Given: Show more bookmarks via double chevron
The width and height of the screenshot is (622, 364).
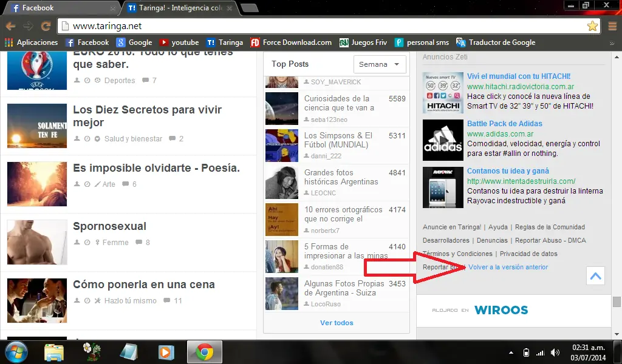Looking at the screenshot, I should [x=612, y=43].
